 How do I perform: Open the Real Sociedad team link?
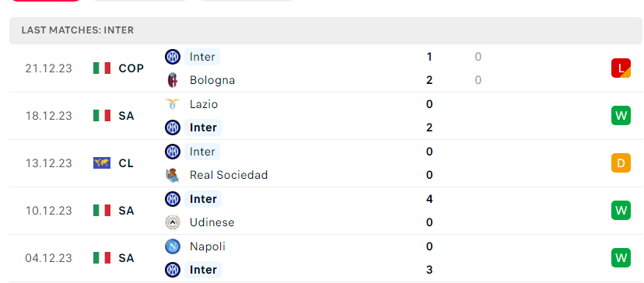[229, 175]
